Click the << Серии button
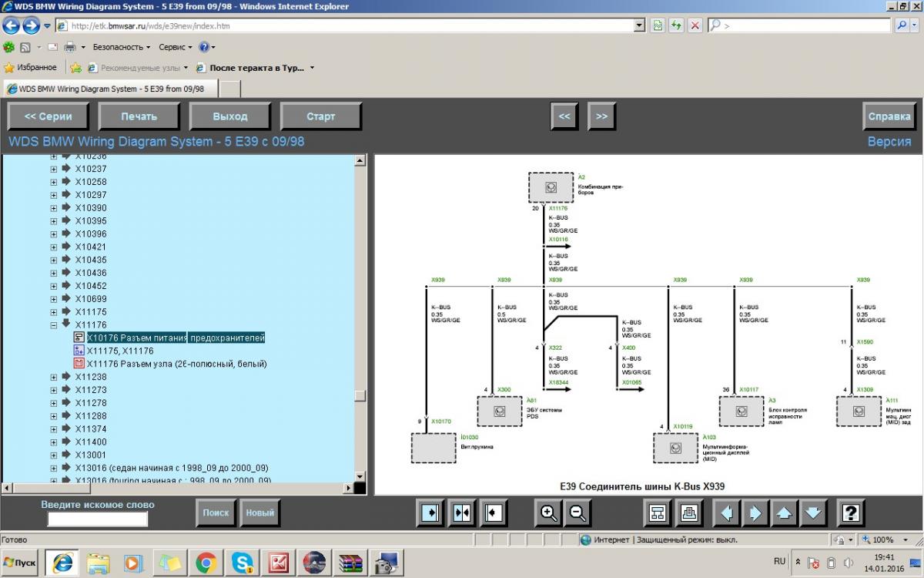Screen dimensions: 924x578 click(49, 116)
